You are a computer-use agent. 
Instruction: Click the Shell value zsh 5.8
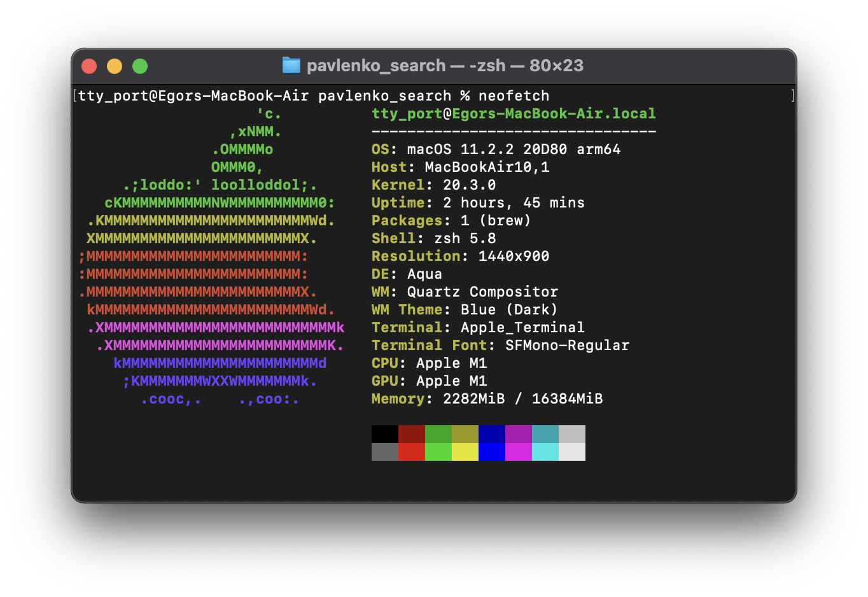465,239
